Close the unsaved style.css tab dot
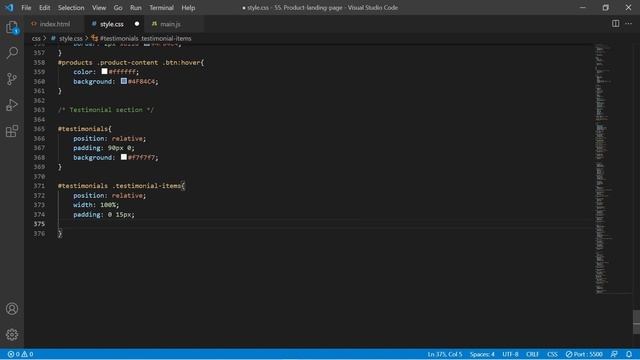The width and height of the screenshot is (640, 360). coord(137,24)
